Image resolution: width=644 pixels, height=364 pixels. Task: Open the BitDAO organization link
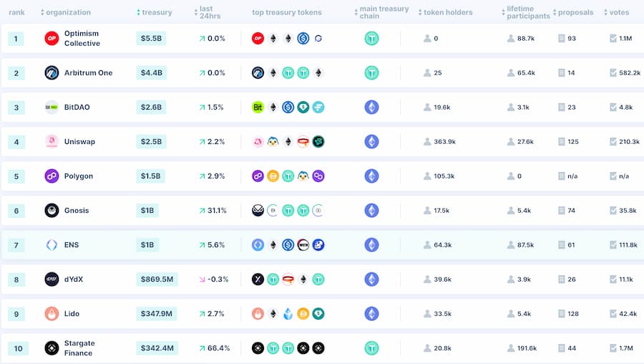(77, 107)
